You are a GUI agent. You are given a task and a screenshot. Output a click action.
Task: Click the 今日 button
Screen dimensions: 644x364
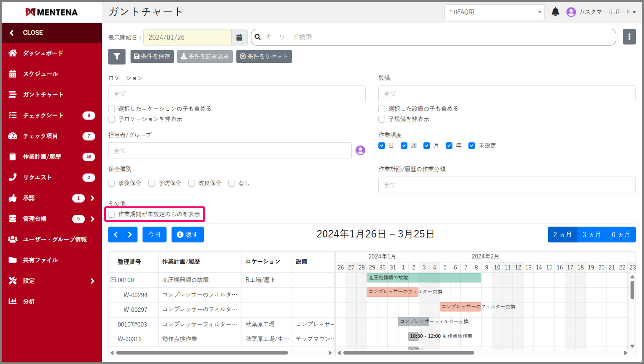pyautogui.click(x=154, y=234)
